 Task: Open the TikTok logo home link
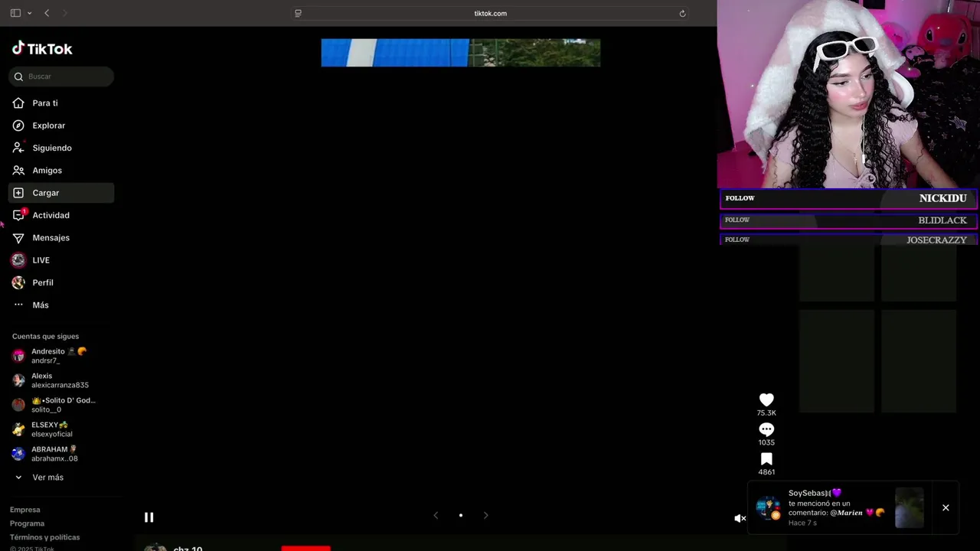(42, 49)
